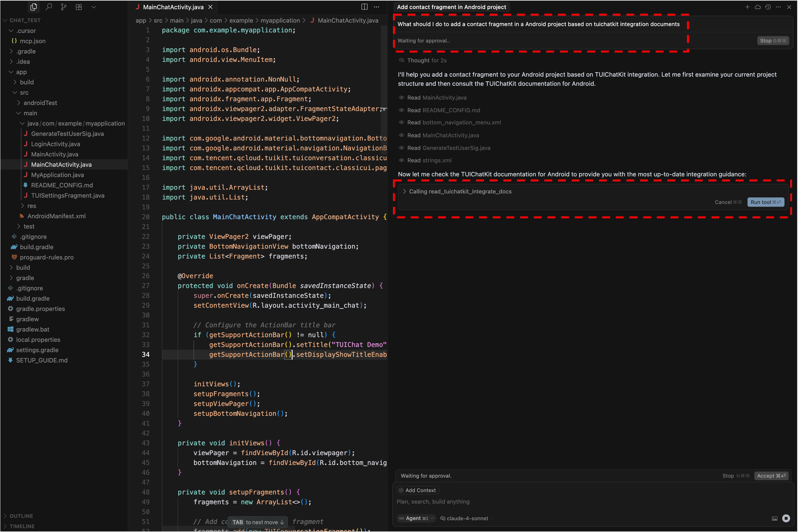Expand the res folder
This screenshot has height=532, width=798.
pos(32,206)
